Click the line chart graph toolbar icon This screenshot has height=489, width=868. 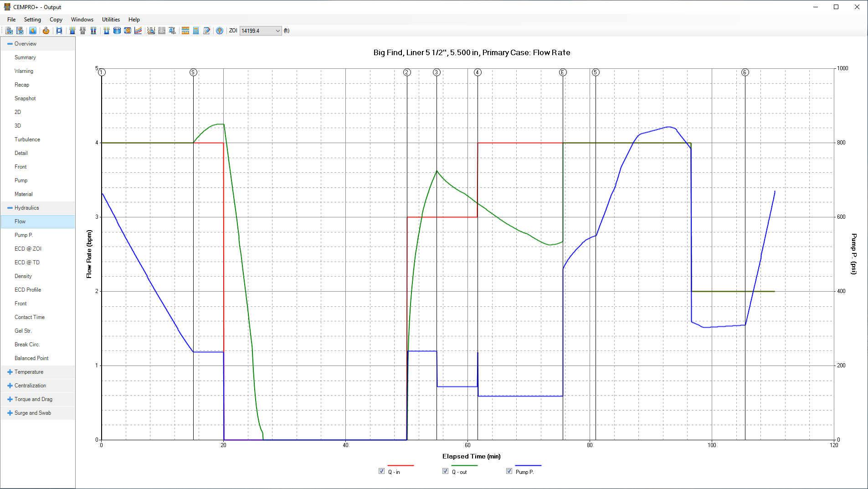point(138,31)
